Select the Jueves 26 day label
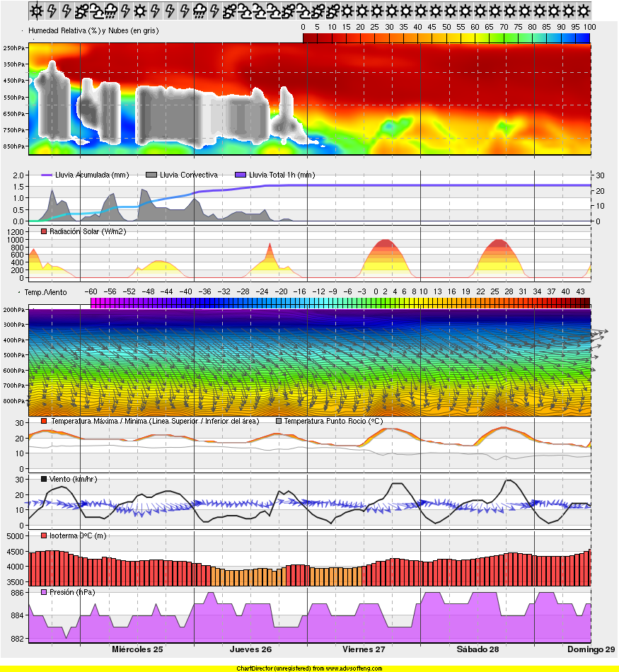 pos(250,649)
